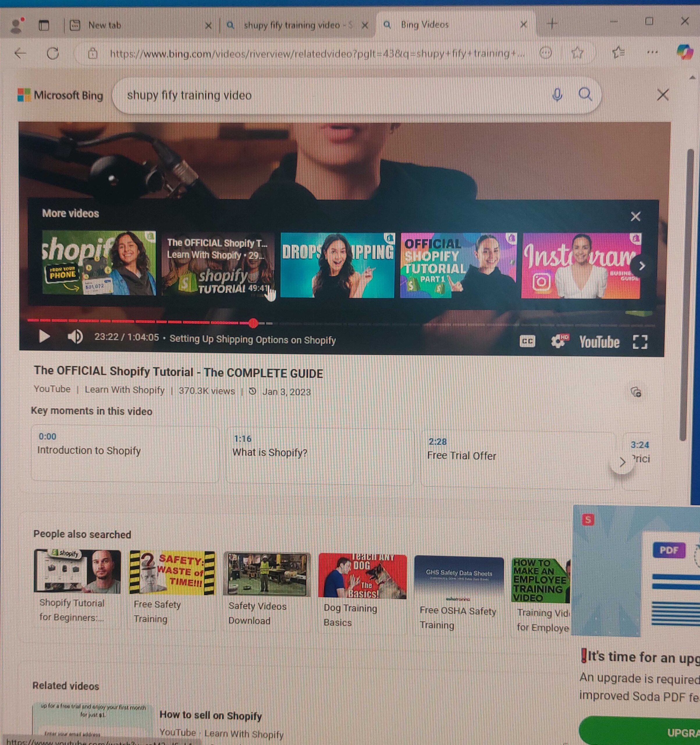
Task: Reload the page with refresh icon
Action: coord(53,54)
